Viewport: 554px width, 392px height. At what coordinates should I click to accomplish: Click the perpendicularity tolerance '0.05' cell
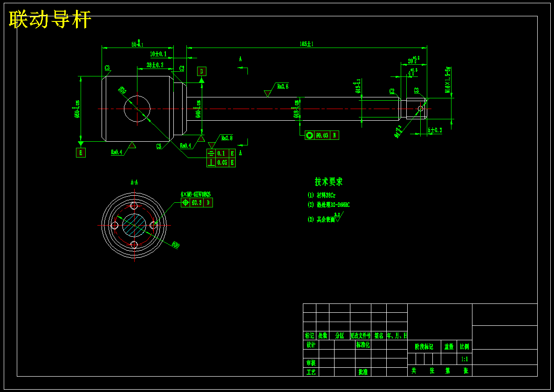point(223,163)
